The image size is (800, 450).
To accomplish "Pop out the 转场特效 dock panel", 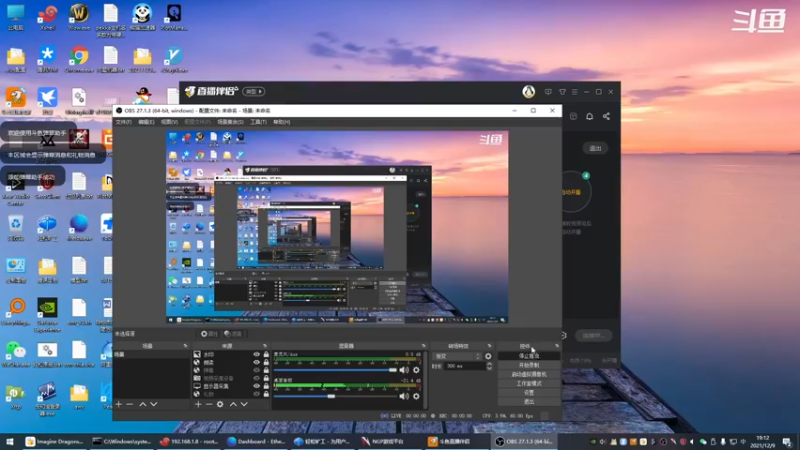I will tap(489, 346).
